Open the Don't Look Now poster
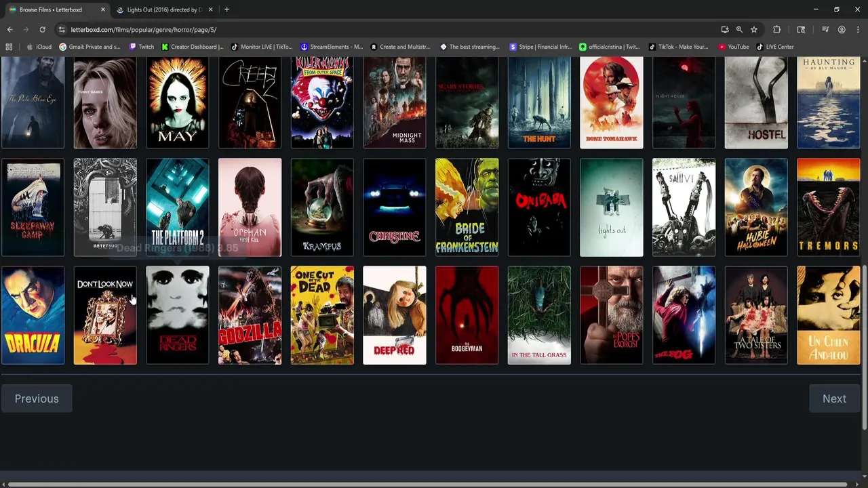Screen dimensions: 868x488 pos(105,315)
